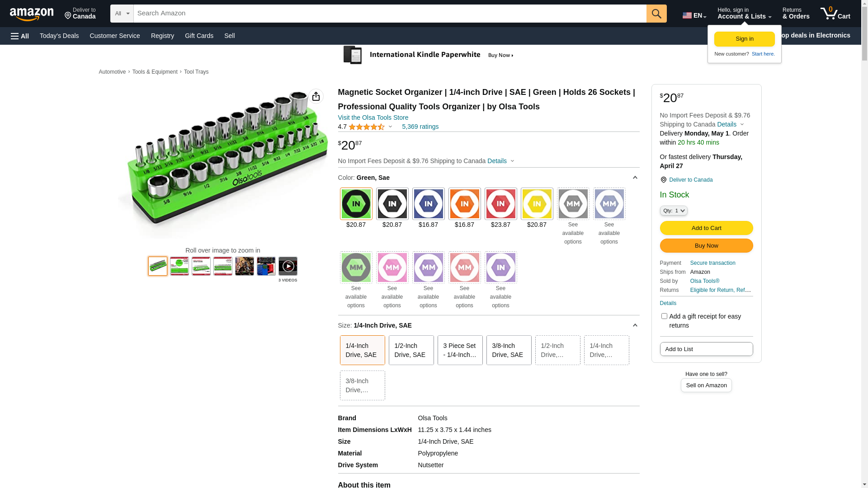Open the All search category dropdown
Image resolution: width=868 pixels, height=488 pixels.
pos(122,14)
